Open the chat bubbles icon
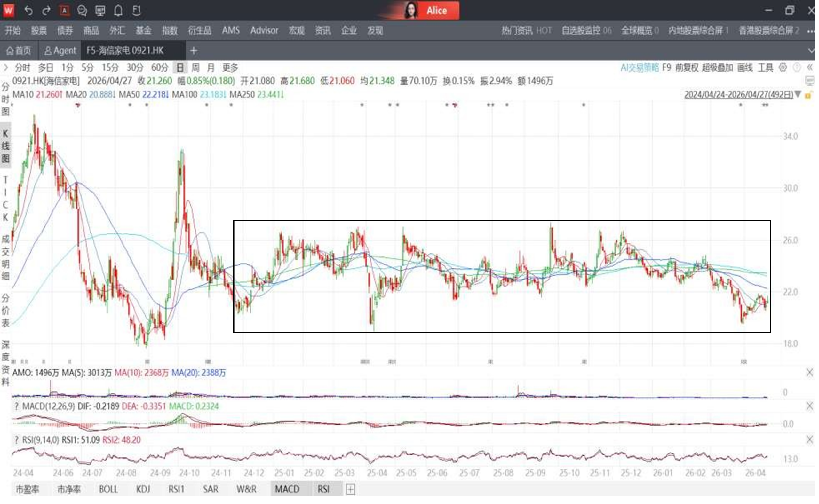819x504 pixels. coord(82,11)
